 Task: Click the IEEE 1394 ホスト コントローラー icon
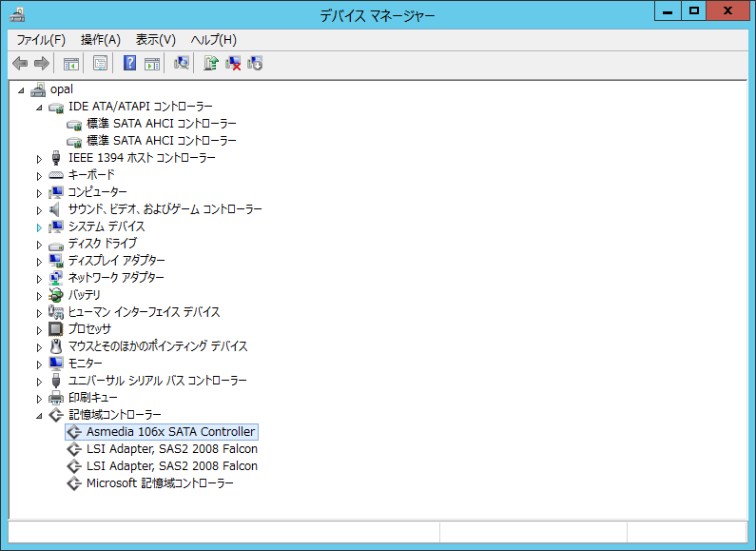[x=56, y=158]
